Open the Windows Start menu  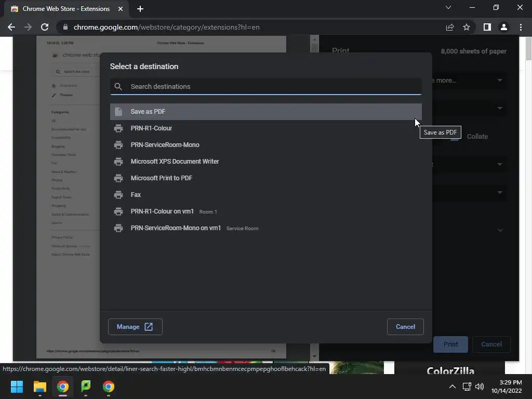17,387
